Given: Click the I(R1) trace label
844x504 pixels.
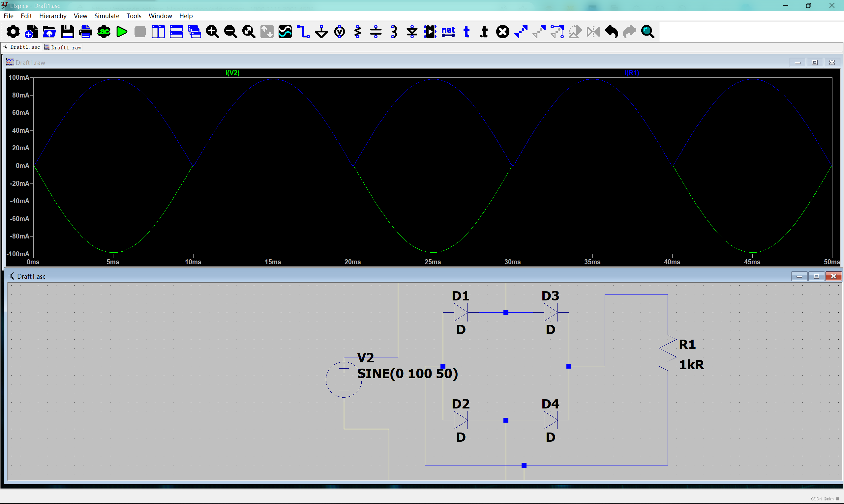Looking at the screenshot, I should tap(632, 73).
